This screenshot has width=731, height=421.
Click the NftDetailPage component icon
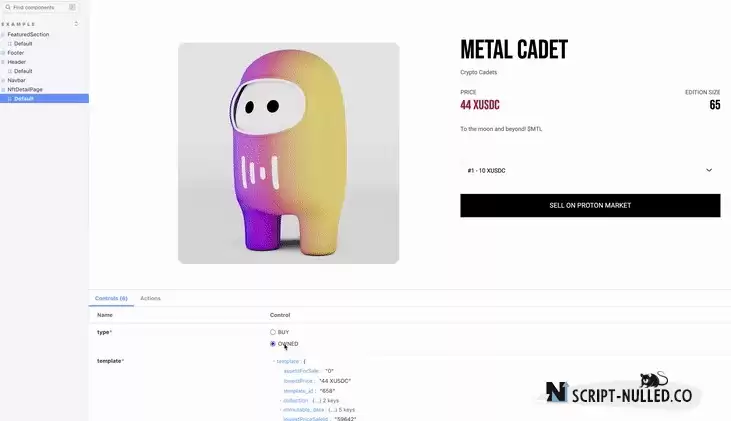[3, 90]
